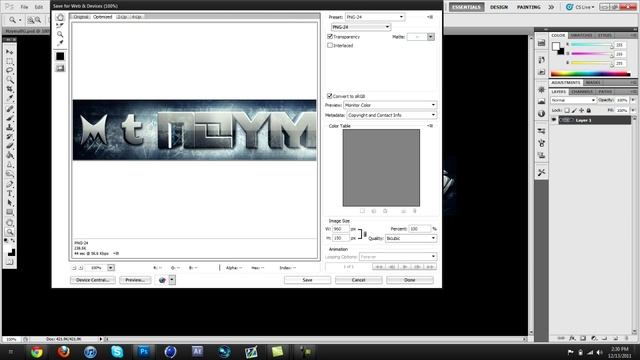Enable the Interlaced checkbox
Screen dimensions: 640x360
[330, 45]
